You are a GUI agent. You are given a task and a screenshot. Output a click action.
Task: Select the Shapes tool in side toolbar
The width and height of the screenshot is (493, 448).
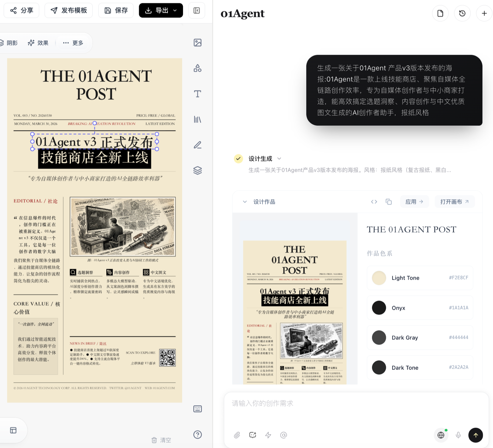198,68
